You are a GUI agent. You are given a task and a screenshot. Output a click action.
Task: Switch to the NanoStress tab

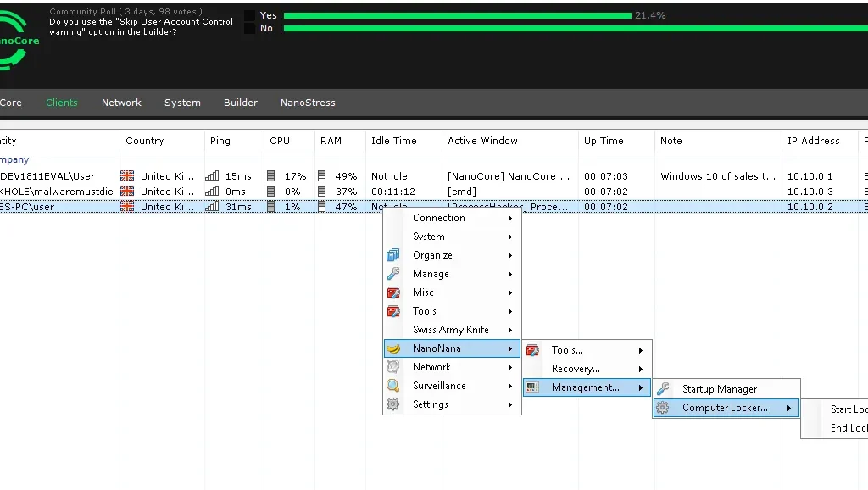308,103
